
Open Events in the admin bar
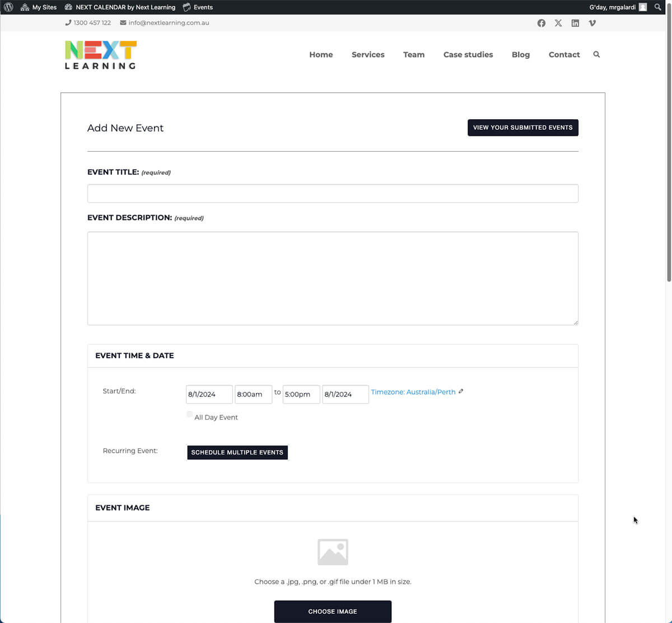(x=198, y=7)
